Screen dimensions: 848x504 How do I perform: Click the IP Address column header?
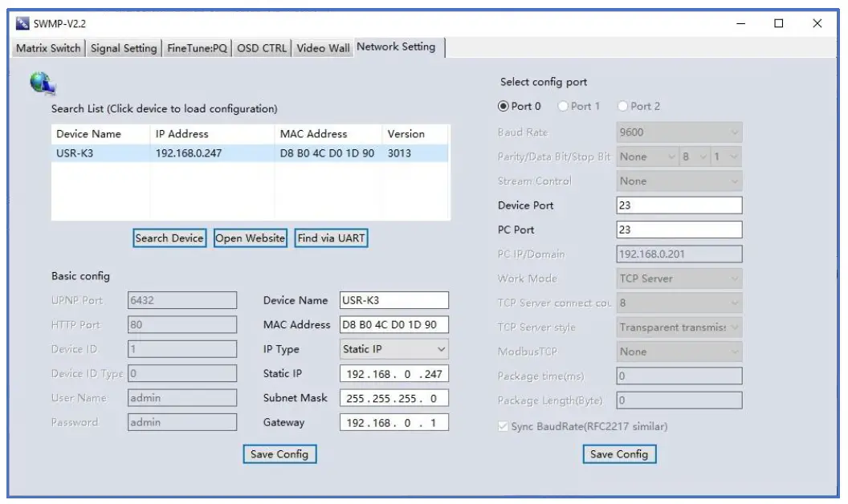tap(212, 133)
